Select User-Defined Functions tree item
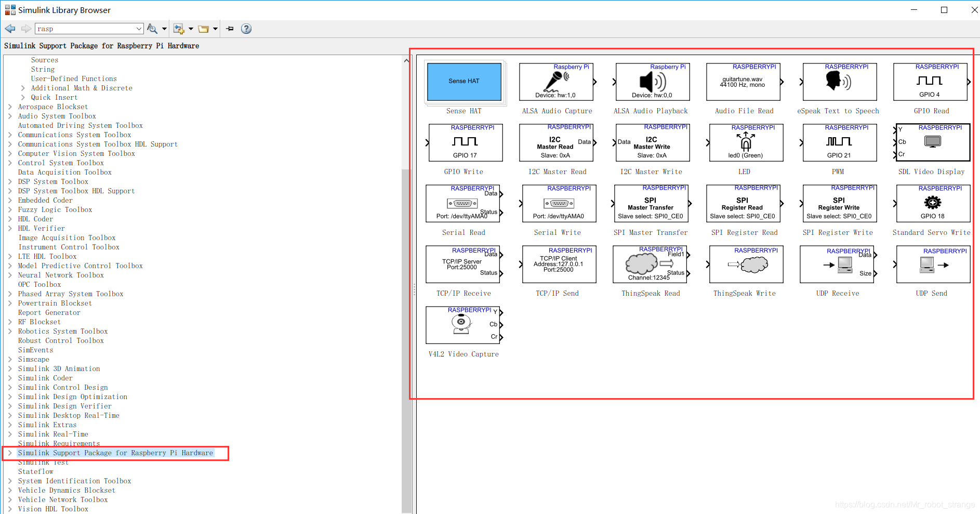 coord(74,79)
